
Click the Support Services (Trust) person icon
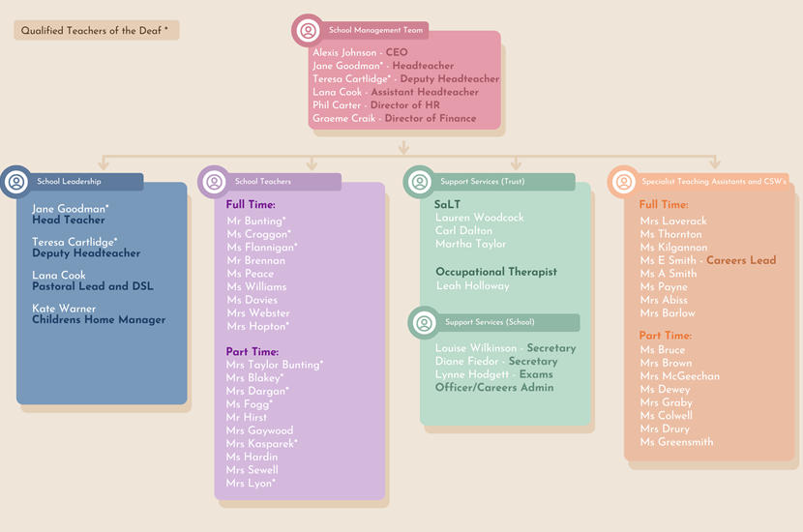tap(420, 182)
